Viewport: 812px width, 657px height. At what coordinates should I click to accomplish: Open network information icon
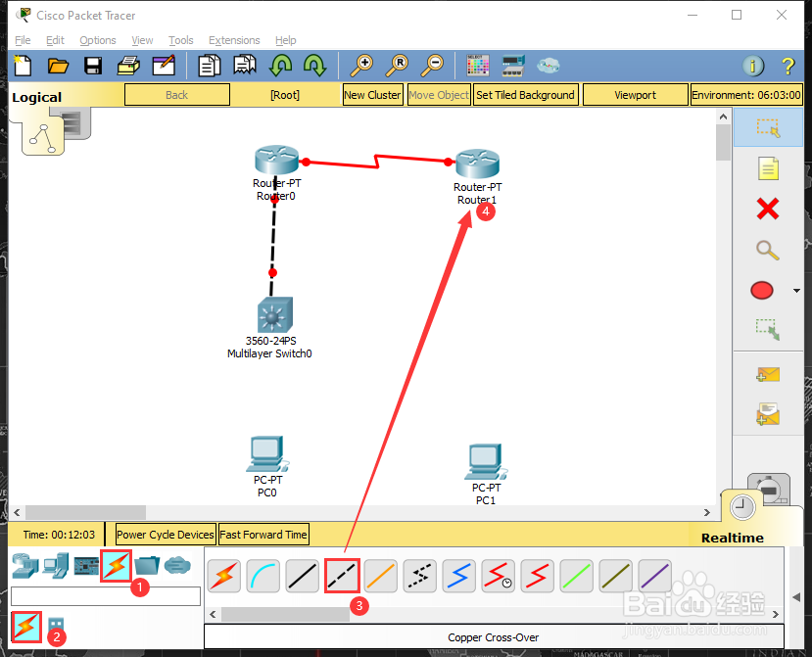[x=753, y=66]
